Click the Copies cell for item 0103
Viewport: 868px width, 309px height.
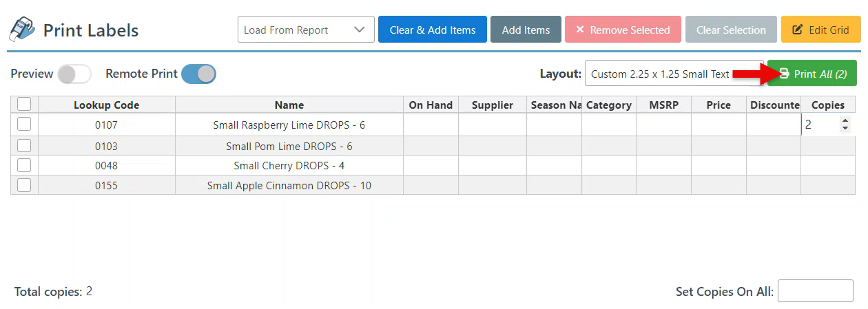tap(827, 146)
